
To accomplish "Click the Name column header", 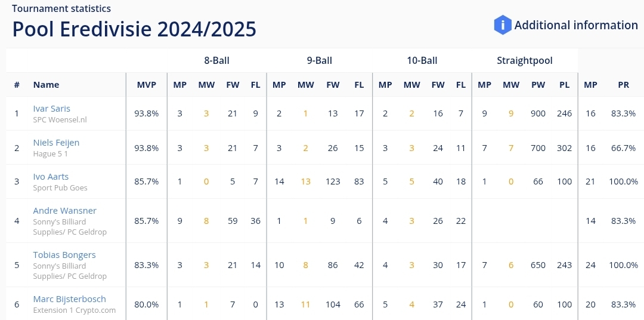I will [46, 85].
